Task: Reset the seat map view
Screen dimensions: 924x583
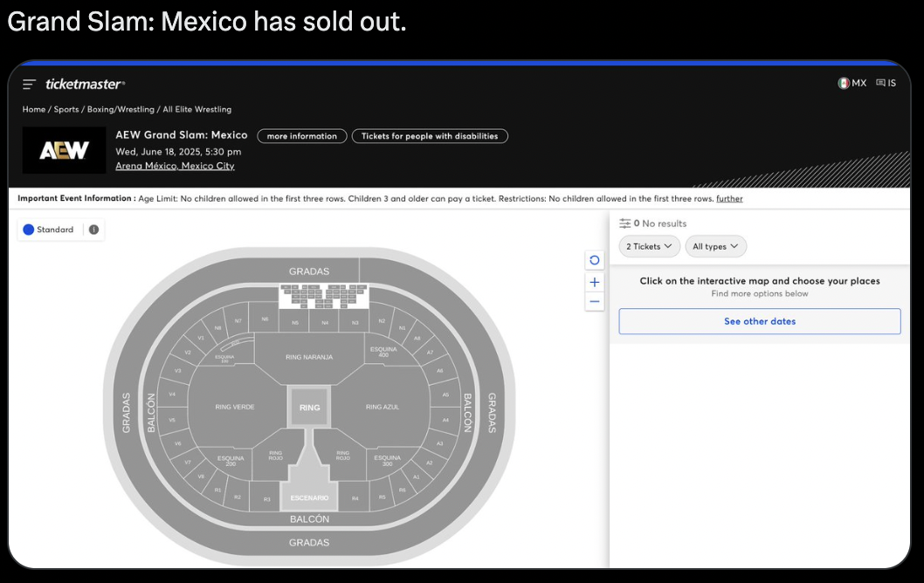Action: tap(595, 260)
